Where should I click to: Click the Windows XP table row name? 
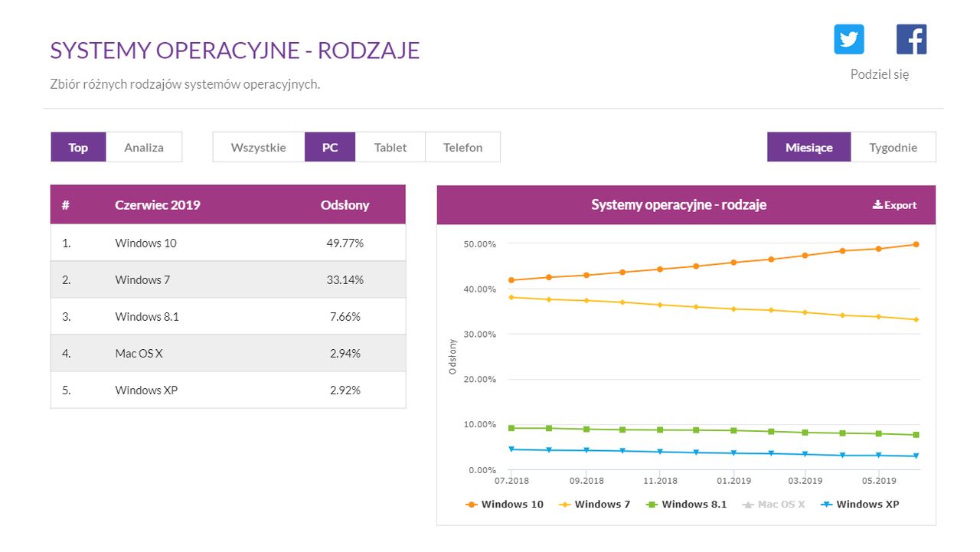tap(146, 390)
